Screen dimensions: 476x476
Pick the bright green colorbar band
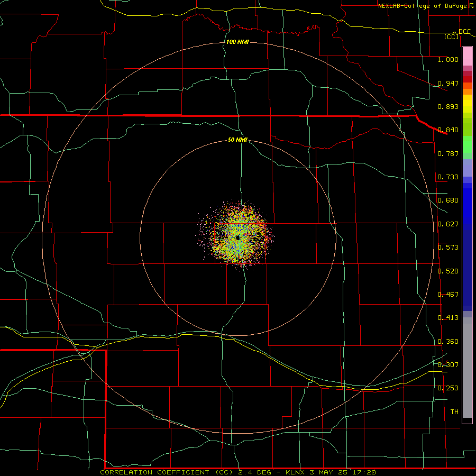(467, 144)
